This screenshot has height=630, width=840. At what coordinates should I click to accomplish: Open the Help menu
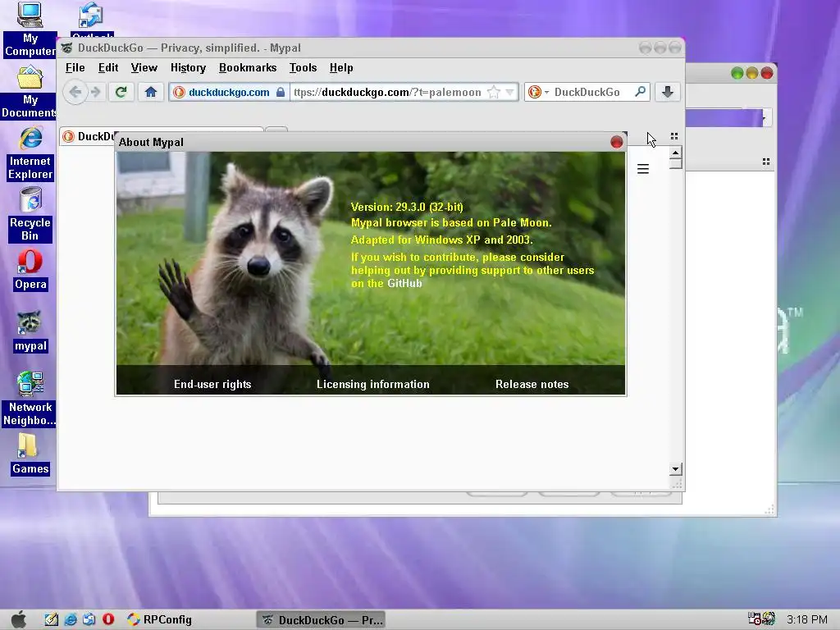341,67
